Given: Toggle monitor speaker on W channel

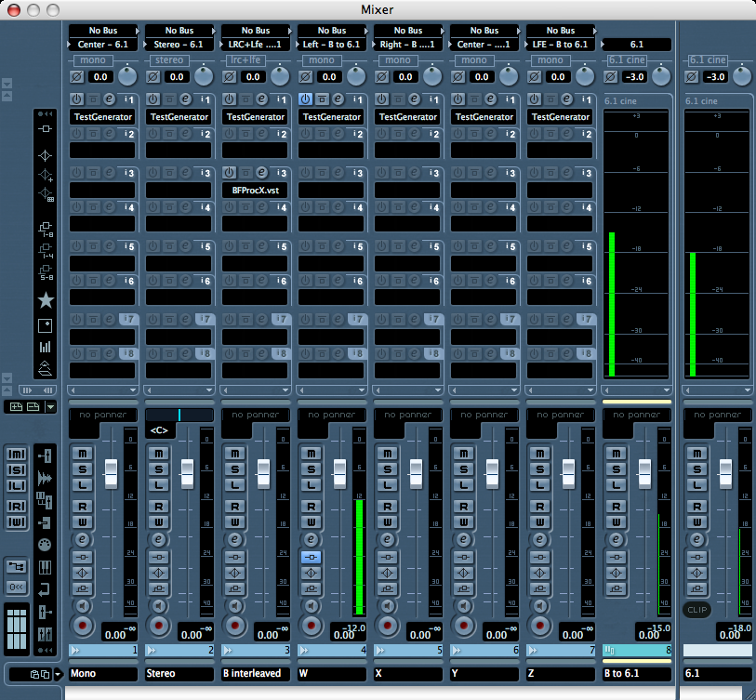Looking at the screenshot, I should tap(311, 606).
